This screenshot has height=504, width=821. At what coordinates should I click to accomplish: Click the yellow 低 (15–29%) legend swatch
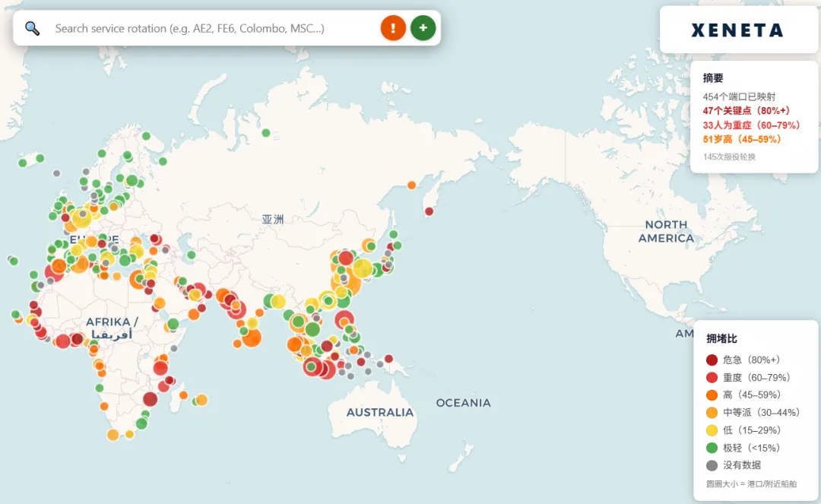pos(712,430)
